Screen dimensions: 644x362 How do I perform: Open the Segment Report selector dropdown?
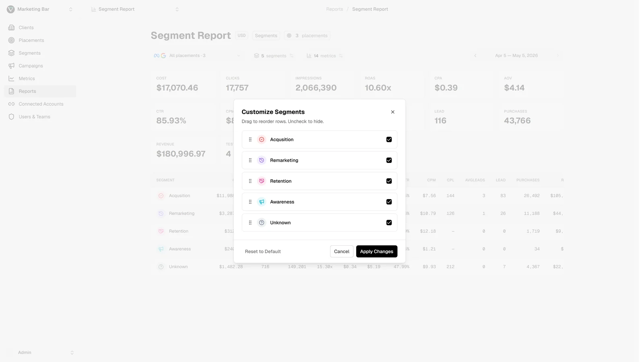point(135,9)
